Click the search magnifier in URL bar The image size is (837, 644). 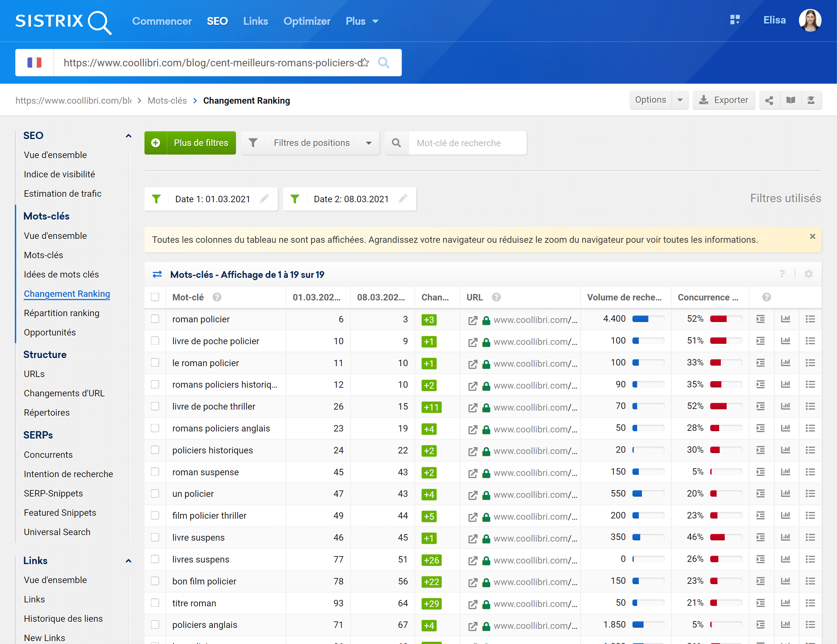click(x=384, y=62)
